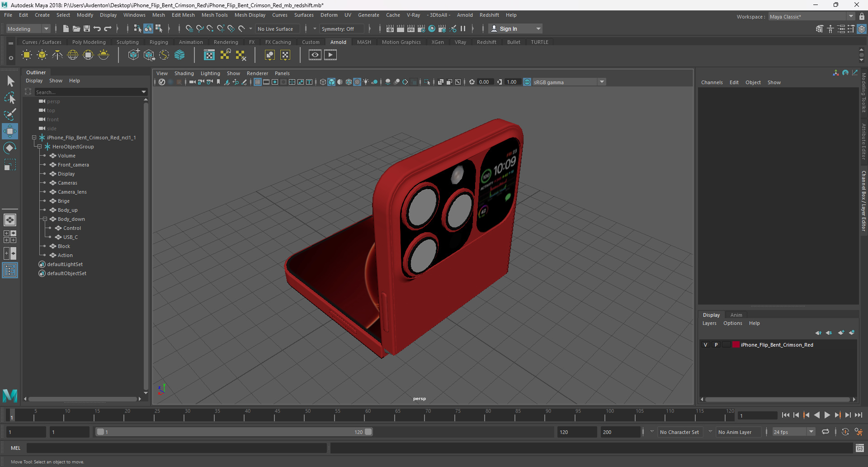Switch to Redshift shelf tab
This screenshot has height=467, width=868.
486,42
